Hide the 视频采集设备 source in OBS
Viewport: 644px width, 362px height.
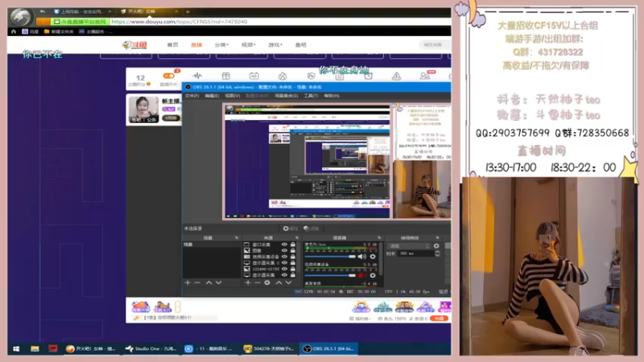(x=284, y=257)
